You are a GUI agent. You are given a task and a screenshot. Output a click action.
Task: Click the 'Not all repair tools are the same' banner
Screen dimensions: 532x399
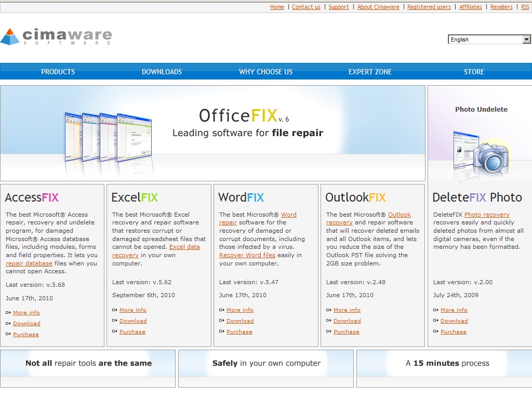pos(88,368)
